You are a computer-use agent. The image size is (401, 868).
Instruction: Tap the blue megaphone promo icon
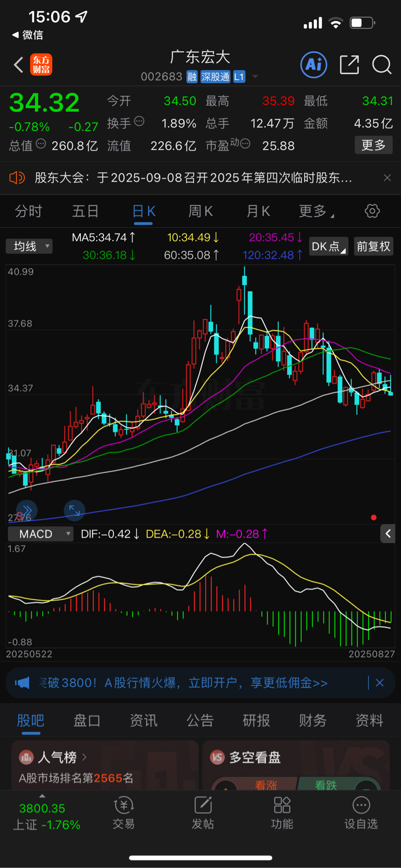(22, 683)
